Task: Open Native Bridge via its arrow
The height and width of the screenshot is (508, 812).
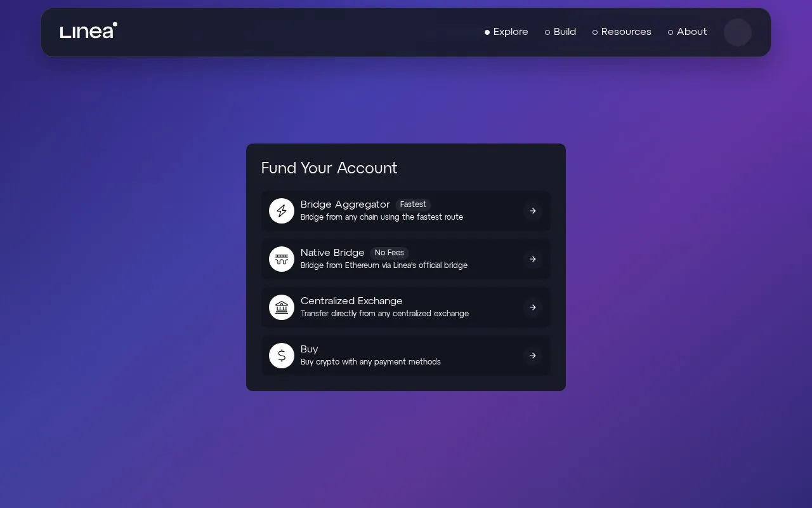Action: [x=533, y=259]
